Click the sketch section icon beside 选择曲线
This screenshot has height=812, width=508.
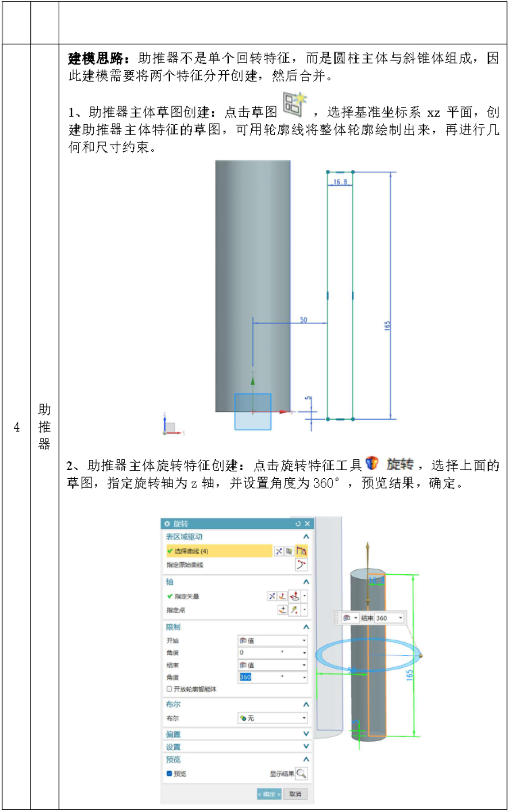point(279,551)
